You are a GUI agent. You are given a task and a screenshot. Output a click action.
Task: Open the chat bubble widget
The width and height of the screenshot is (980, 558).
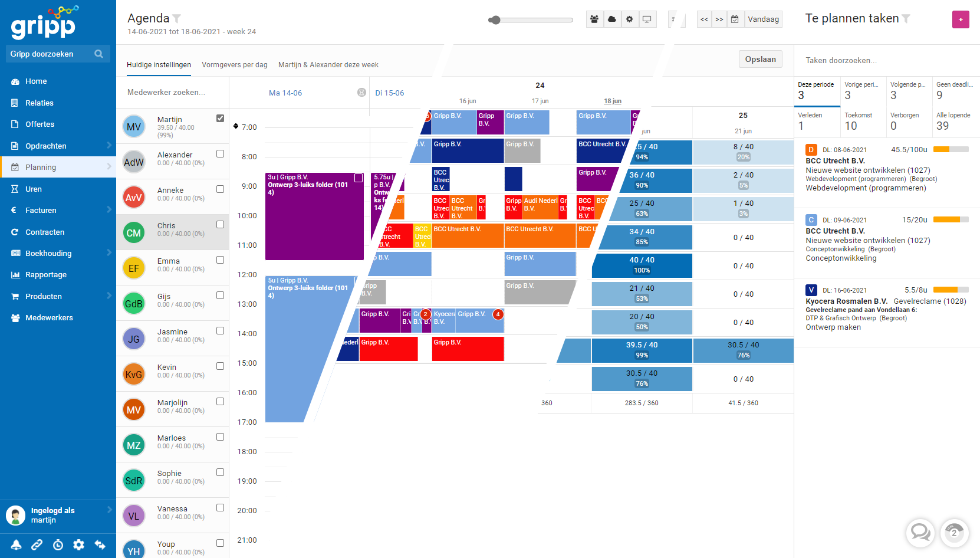(x=920, y=533)
